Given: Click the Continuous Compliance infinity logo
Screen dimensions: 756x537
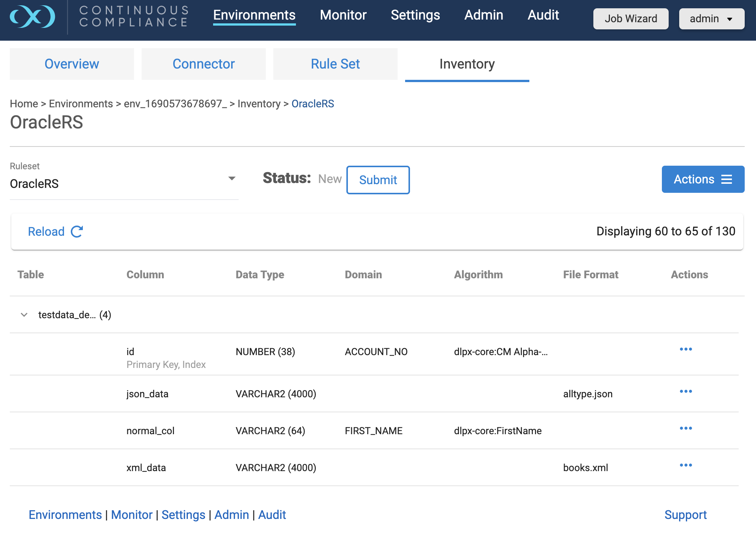Looking at the screenshot, I should tap(32, 17).
